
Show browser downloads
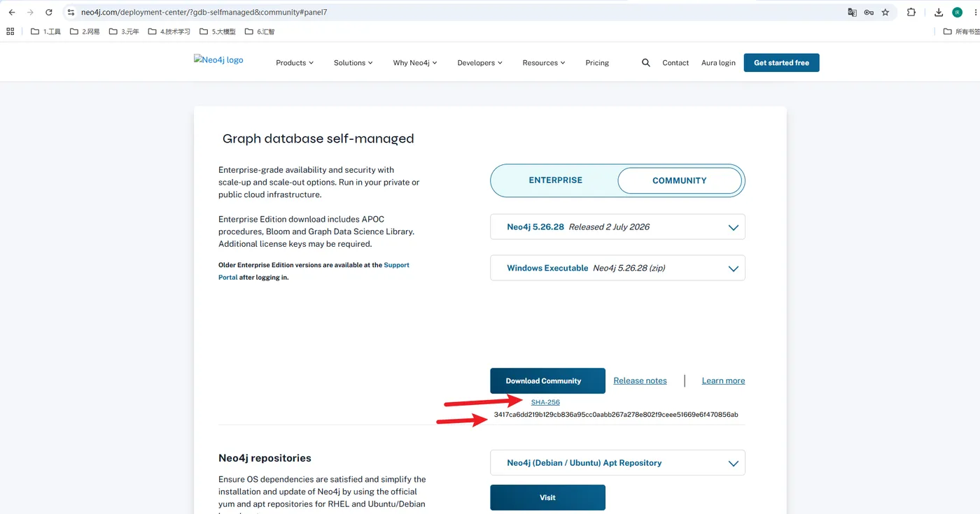click(939, 13)
